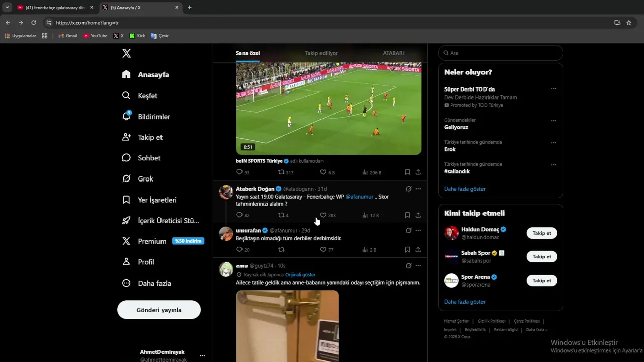Click Grok icon on Ataberk Doğan post
The width and height of the screenshot is (644, 362).
point(409,189)
